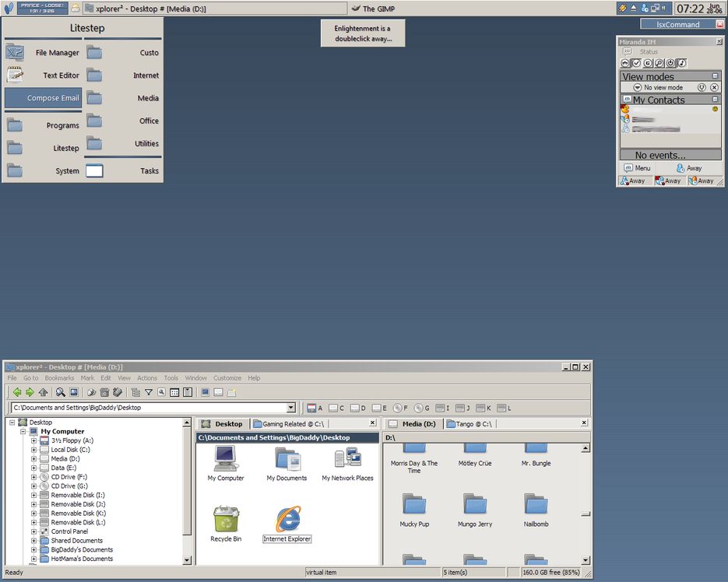
Task: Toggle the circled G button in Miranda toolbar
Action: (648, 63)
